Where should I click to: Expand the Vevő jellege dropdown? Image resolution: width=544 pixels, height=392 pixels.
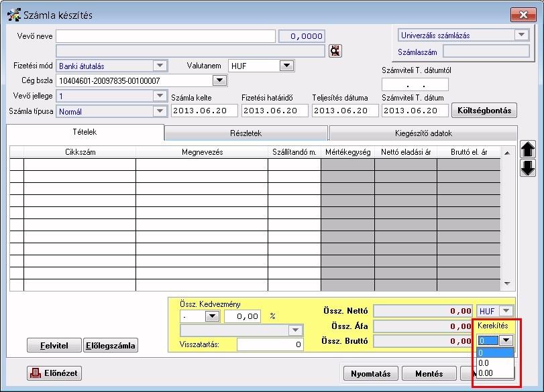click(160, 96)
